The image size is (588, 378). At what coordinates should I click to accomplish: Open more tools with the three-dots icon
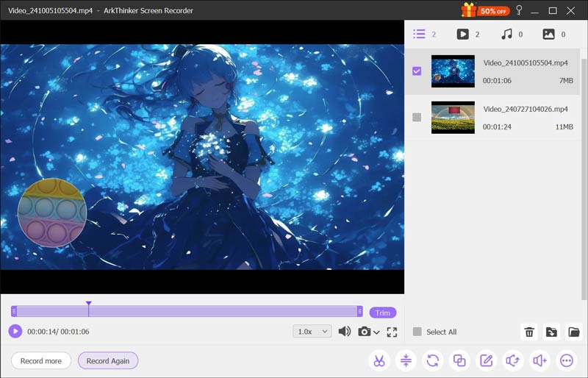click(567, 361)
